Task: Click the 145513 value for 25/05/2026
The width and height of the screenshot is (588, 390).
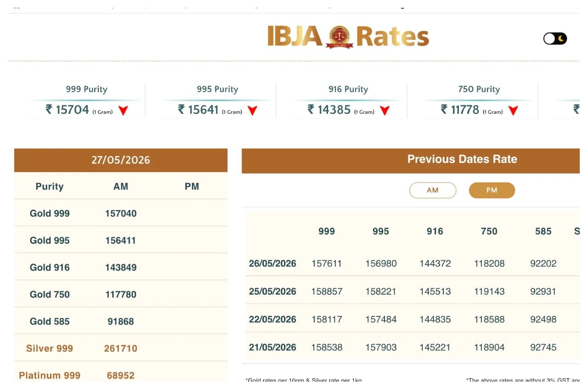Action: [435, 291]
